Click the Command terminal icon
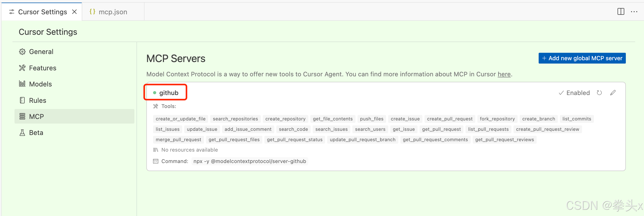 pos(156,161)
